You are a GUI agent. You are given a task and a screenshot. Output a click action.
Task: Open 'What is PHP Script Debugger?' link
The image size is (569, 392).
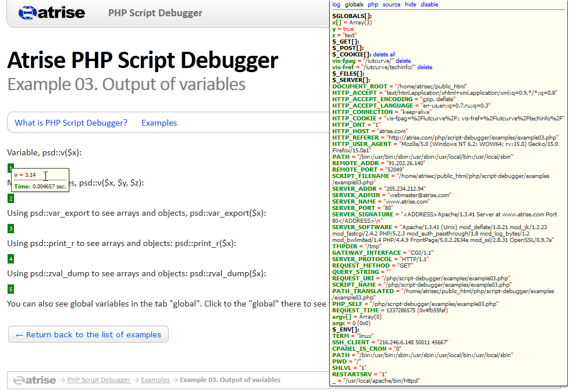tap(71, 123)
